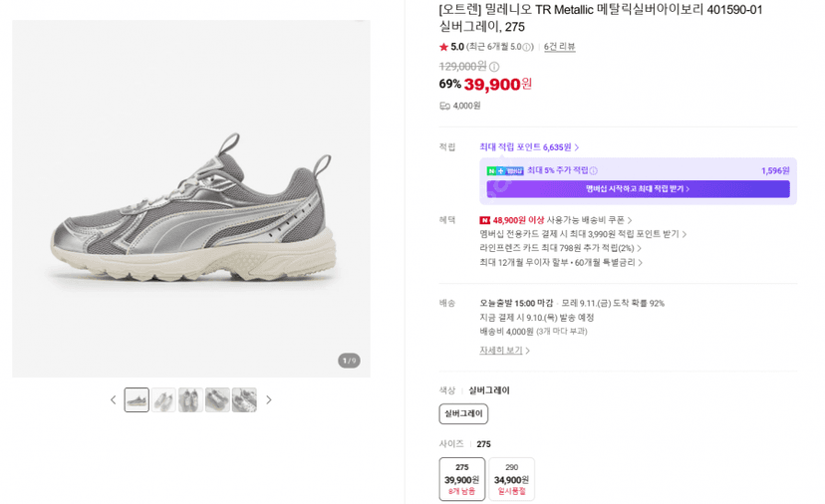This screenshot has height=504, width=825.
Task: Expand 최대 12개월 무이자 할부 info
Action: click(561, 262)
